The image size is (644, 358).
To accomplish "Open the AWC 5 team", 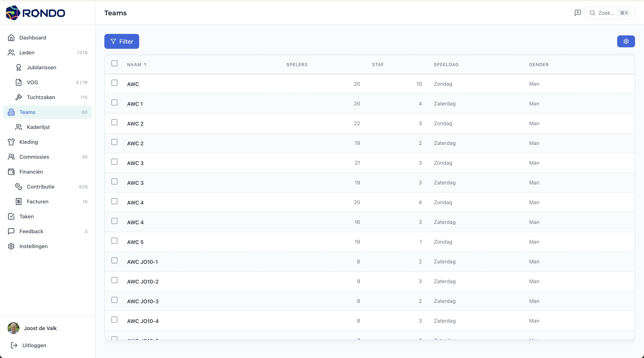I will [135, 242].
